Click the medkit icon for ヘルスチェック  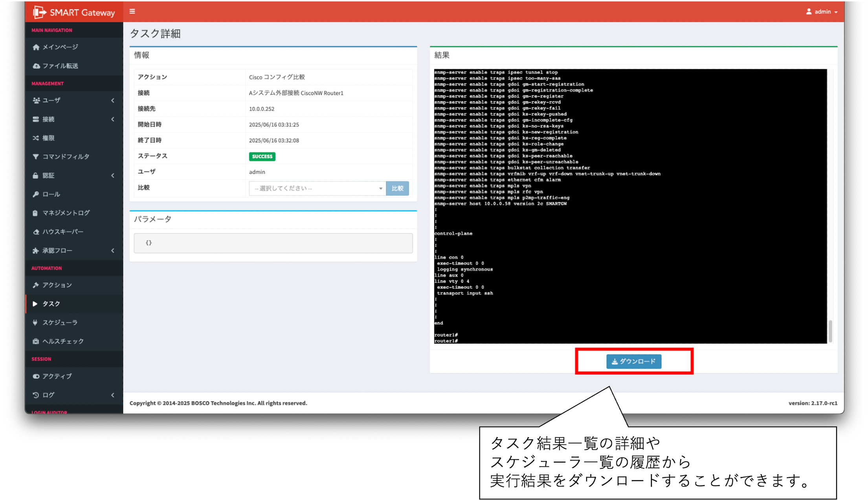click(36, 341)
